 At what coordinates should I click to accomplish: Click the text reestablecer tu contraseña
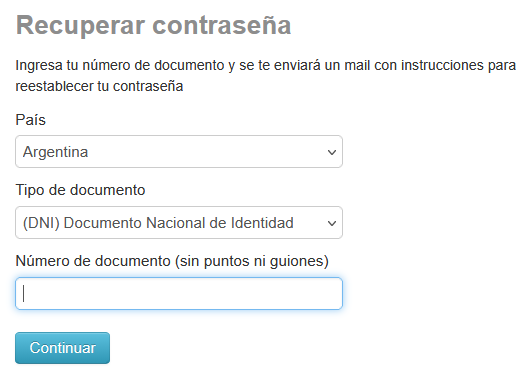click(x=99, y=86)
